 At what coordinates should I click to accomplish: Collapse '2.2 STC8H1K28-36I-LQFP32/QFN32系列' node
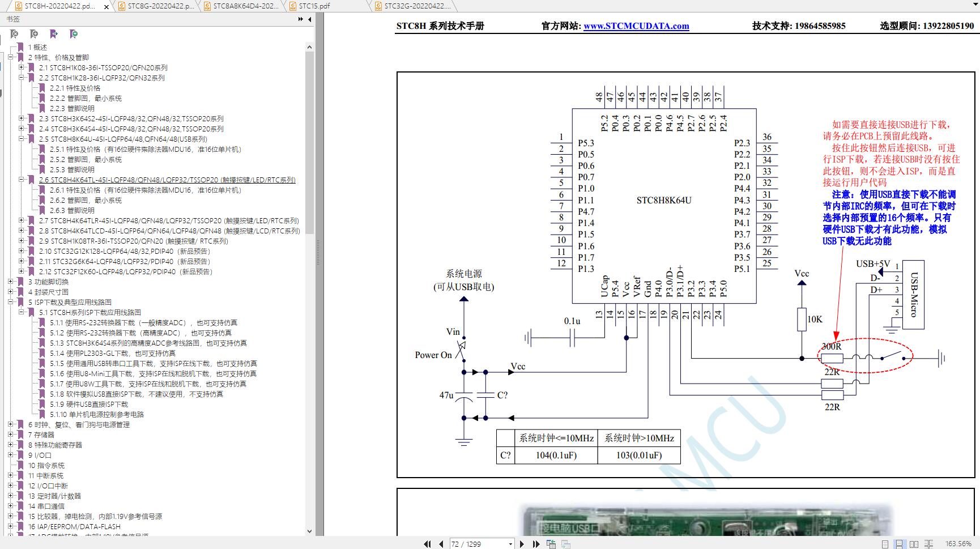pyautogui.click(x=22, y=78)
